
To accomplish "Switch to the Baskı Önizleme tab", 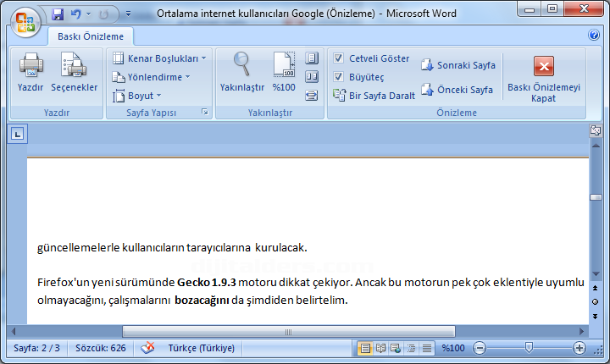I will [x=91, y=36].
